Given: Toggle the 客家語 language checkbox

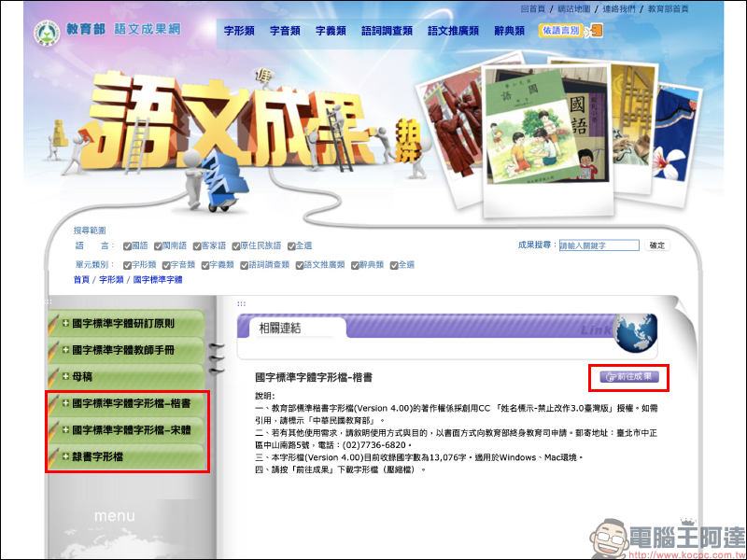Looking at the screenshot, I should [x=197, y=246].
